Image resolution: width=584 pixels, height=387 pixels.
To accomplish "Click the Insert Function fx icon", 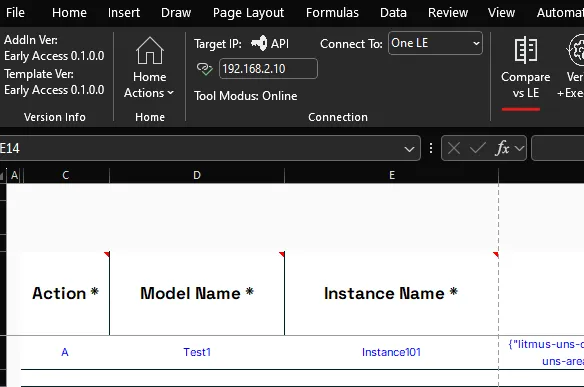I will pyautogui.click(x=502, y=148).
